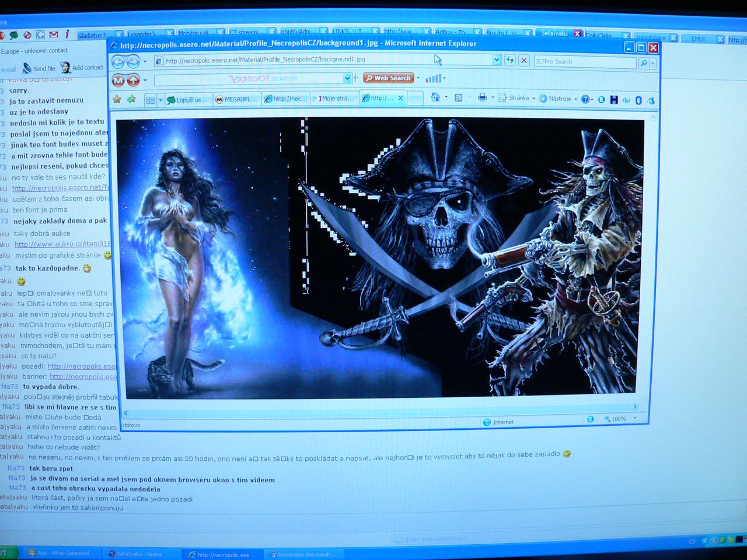This screenshot has width=747, height=560.
Task: Open the Print options dropdown arrow
Action: [493, 98]
